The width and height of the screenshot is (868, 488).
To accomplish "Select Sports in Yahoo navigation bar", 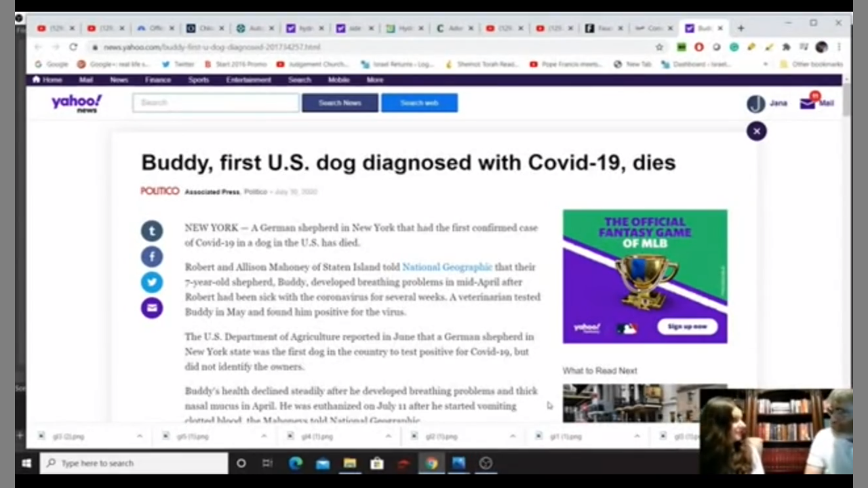I will click(198, 79).
